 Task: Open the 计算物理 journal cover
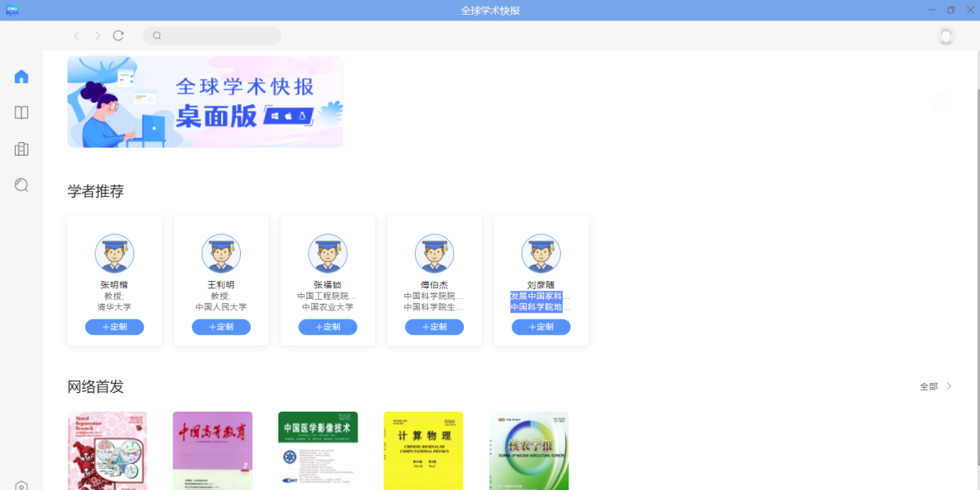(423, 451)
